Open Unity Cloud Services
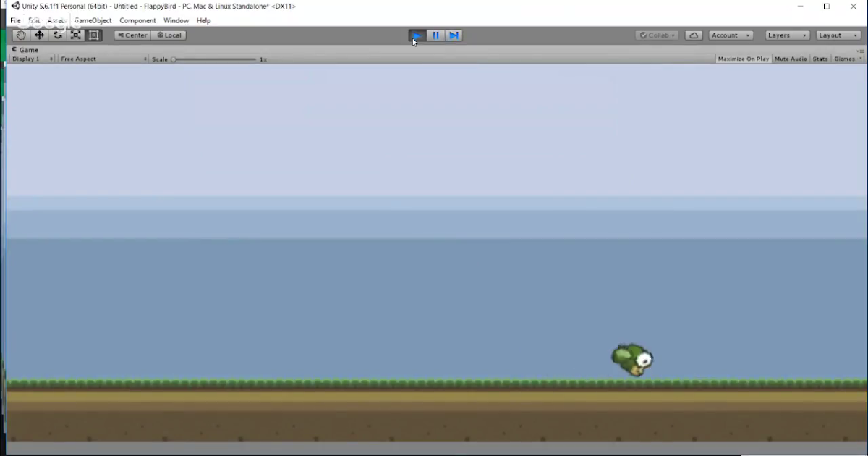The height and width of the screenshot is (456, 868). click(x=693, y=35)
